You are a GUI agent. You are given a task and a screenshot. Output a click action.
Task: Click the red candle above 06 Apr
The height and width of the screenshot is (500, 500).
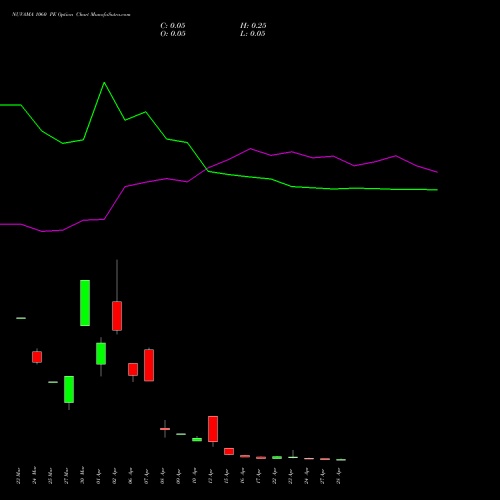133,369
